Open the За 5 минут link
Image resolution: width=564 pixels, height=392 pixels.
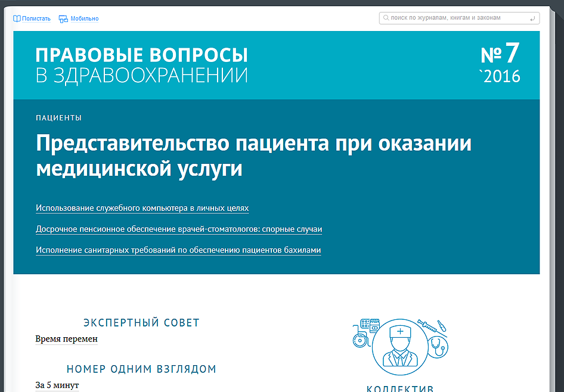(57, 385)
